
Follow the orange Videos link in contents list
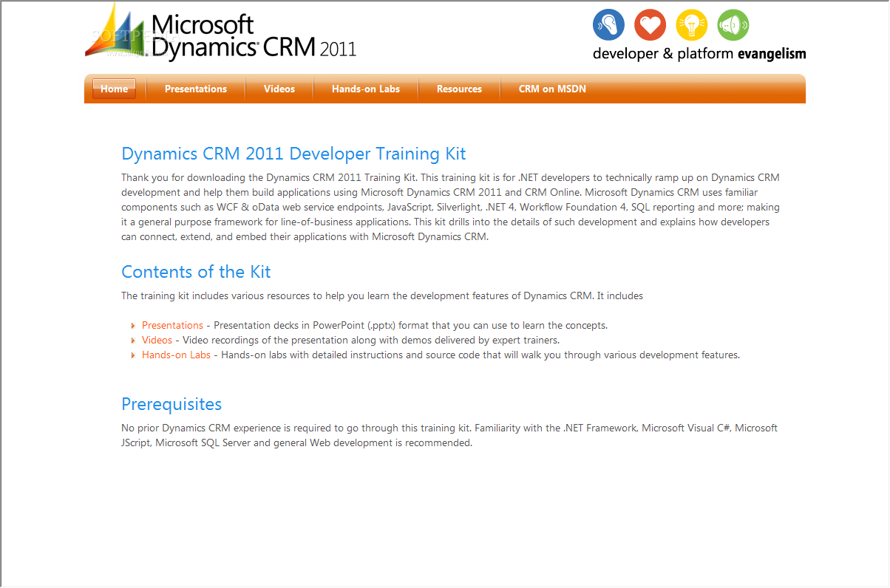point(157,340)
